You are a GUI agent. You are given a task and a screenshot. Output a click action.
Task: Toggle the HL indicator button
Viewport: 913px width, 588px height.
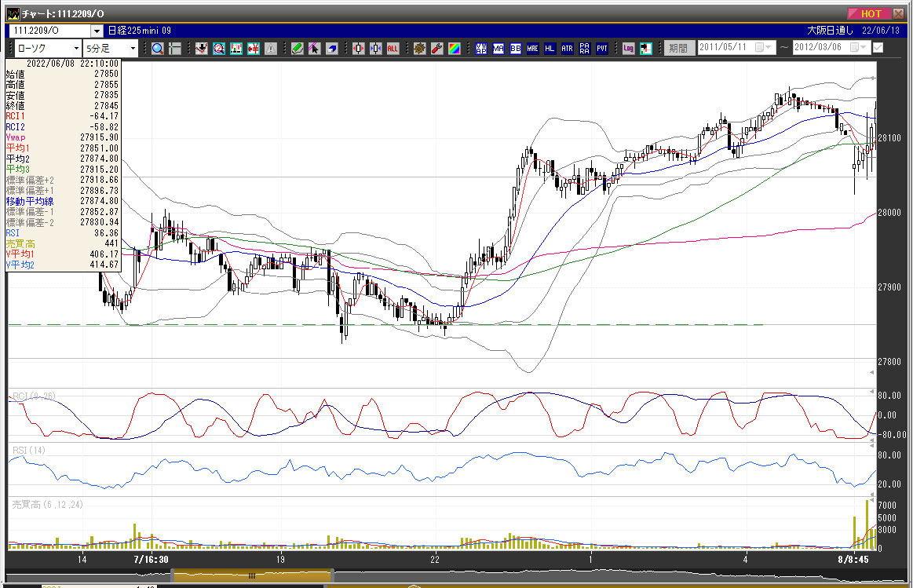(x=550, y=49)
